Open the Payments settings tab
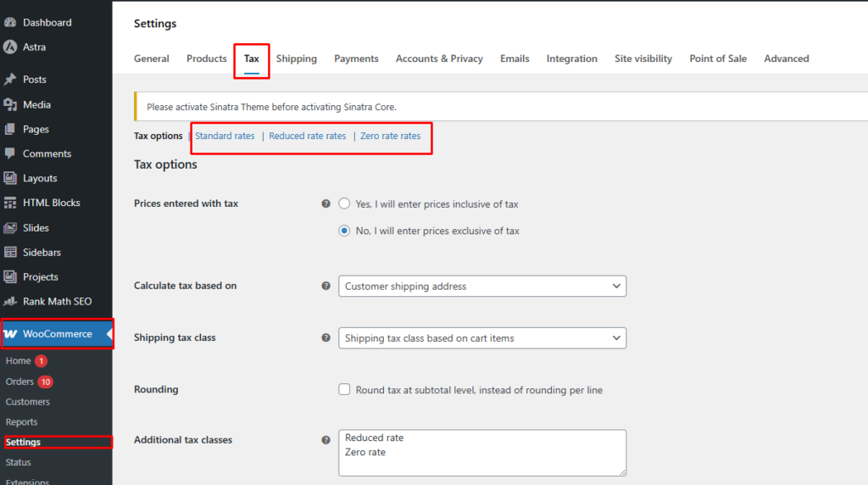The height and width of the screenshot is (485, 868). [x=356, y=59]
